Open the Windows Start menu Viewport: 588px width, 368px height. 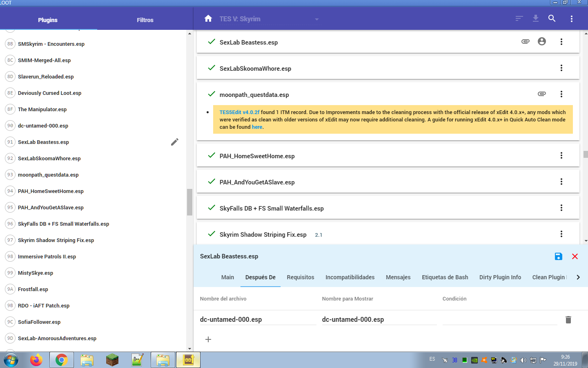click(11, 360)
